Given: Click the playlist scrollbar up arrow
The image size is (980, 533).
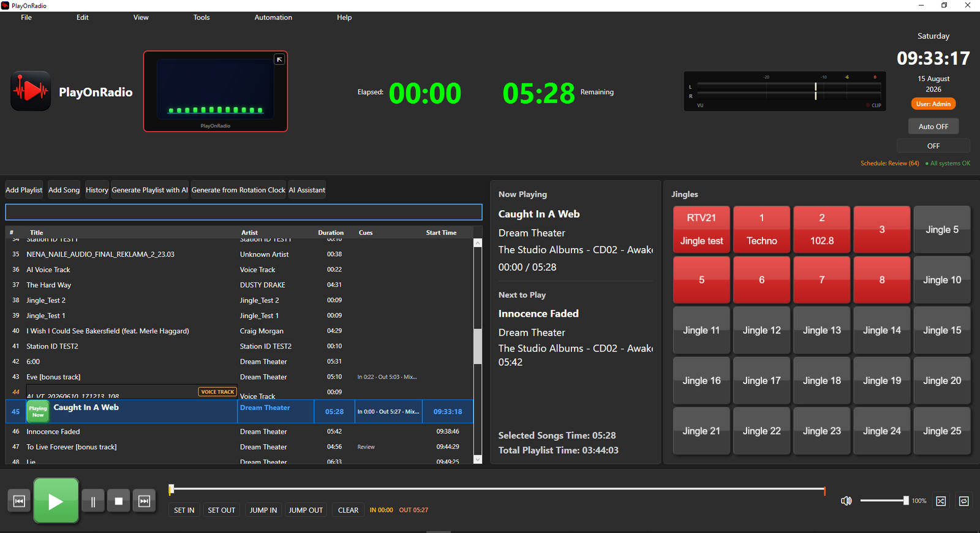Looking at the screenshot, I should point(478,243).
